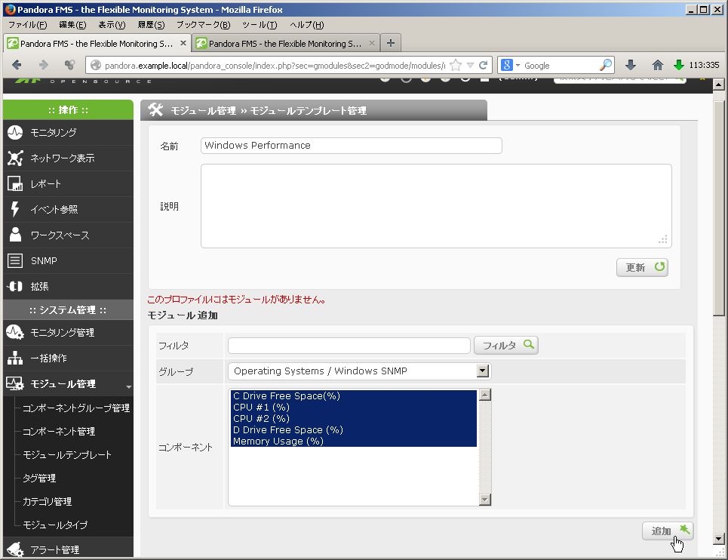Close the second Pandora FMS tab

pyautogui.click(x=372, y=43)
